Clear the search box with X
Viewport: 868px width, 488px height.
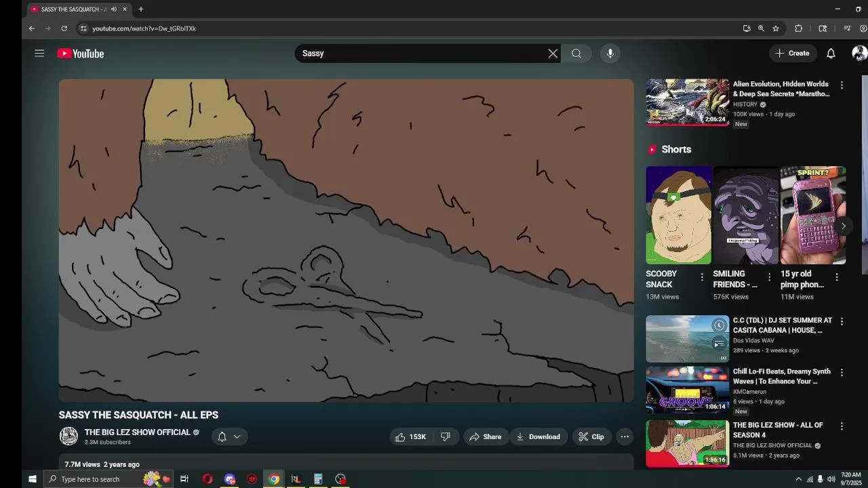tap(553, 54)
